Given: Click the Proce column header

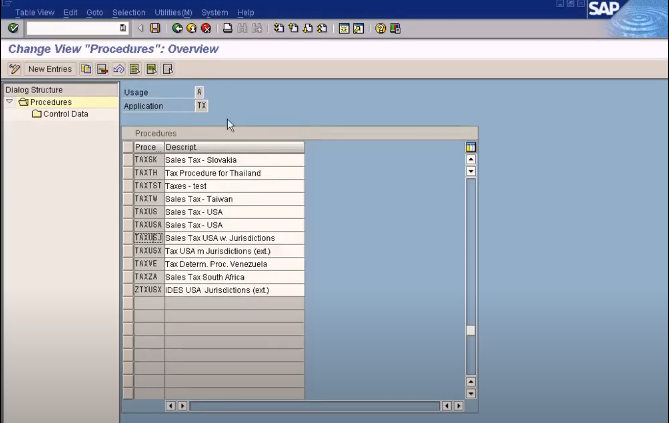Looking at the screenshot, I should 149,147.
